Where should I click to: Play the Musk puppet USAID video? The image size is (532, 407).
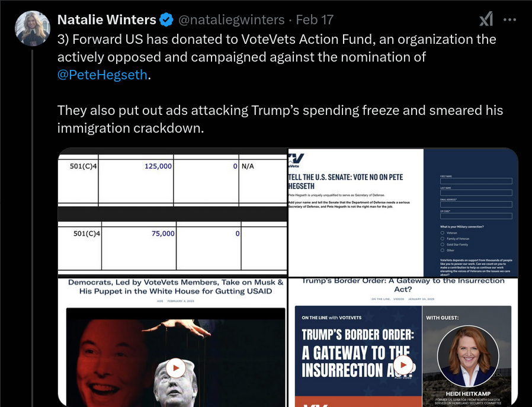[x=176, y=368]
